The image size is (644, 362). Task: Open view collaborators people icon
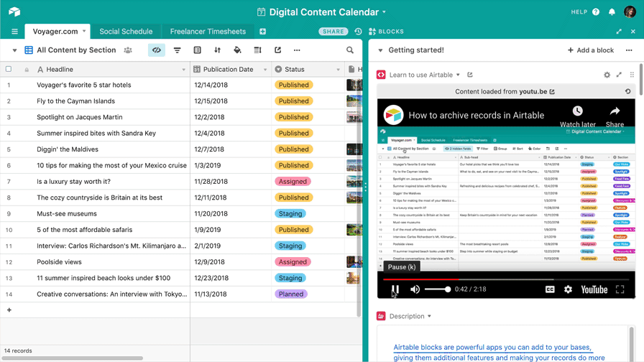[x=128, y=50]
